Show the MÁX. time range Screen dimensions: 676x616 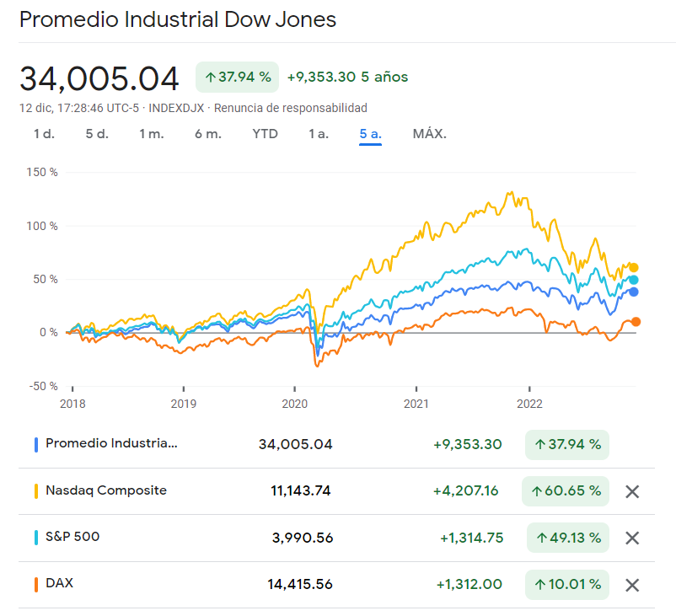(429, 134)
